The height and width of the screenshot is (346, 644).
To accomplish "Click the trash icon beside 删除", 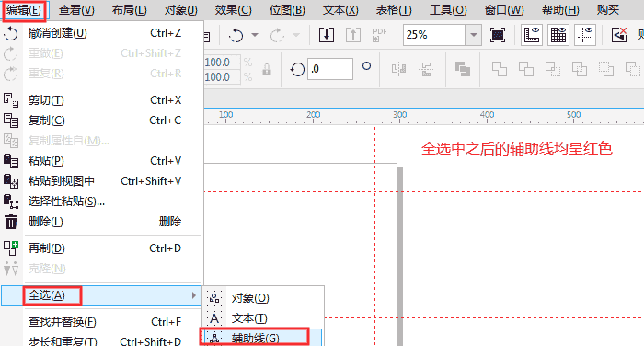I will (x=11, y=222).
